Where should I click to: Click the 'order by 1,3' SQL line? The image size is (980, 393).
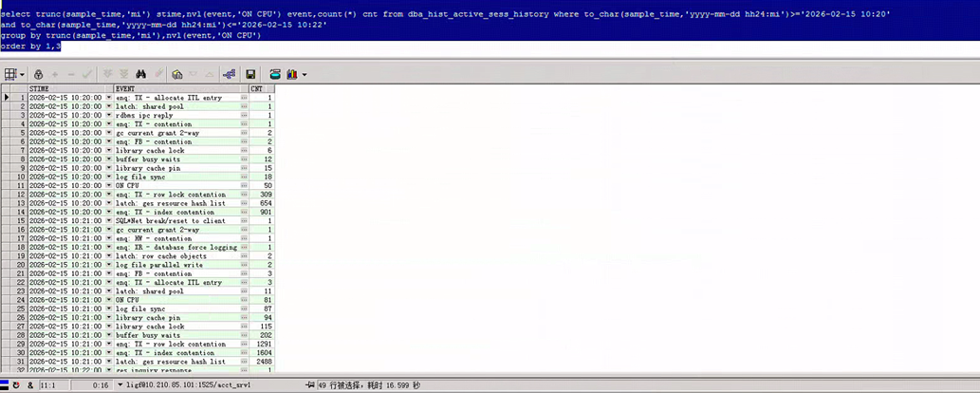(30, 47)
